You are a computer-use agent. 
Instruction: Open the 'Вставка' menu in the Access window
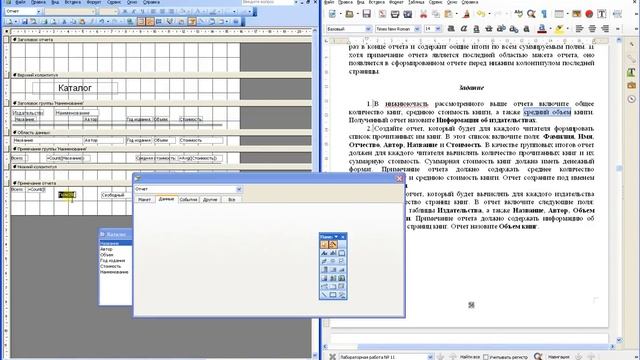click(x=73, y=2)
